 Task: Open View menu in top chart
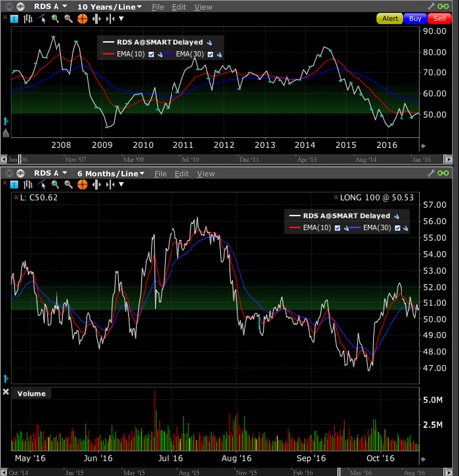click(203, 7)
